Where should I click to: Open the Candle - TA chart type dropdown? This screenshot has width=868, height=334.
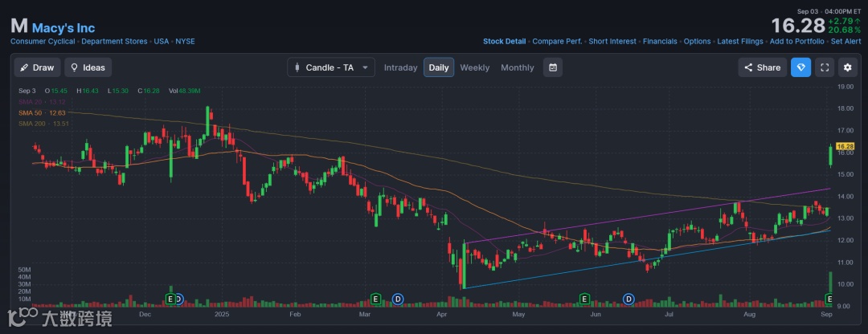331,67
